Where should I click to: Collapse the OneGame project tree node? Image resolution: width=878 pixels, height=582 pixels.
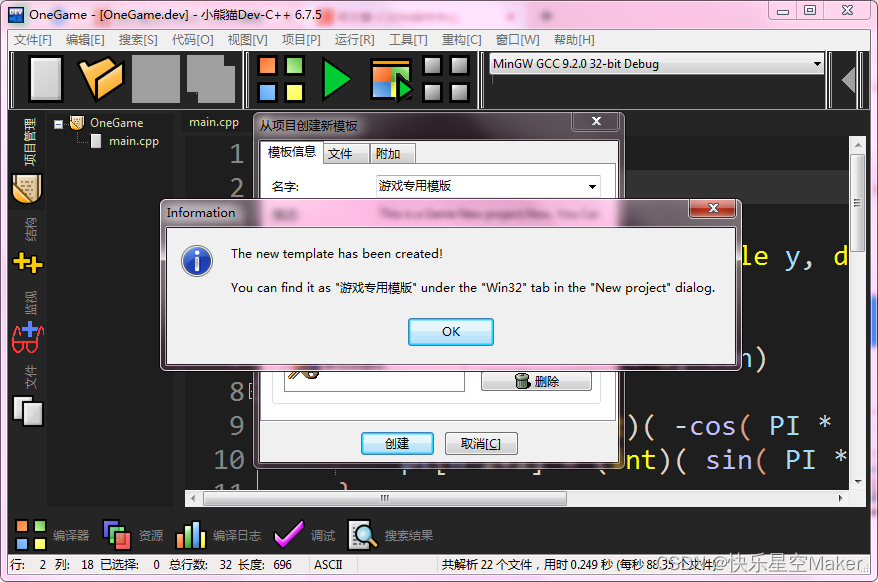click(x=58, y=124)
